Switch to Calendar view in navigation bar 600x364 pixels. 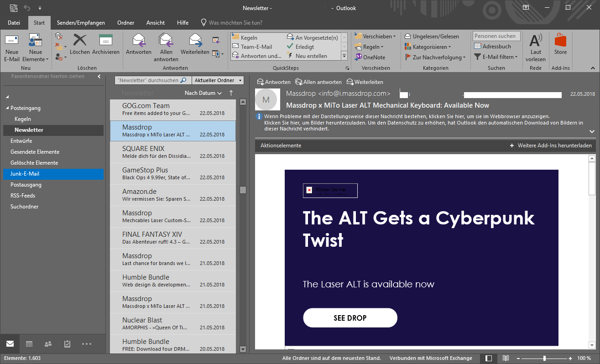tap(29, 344)
